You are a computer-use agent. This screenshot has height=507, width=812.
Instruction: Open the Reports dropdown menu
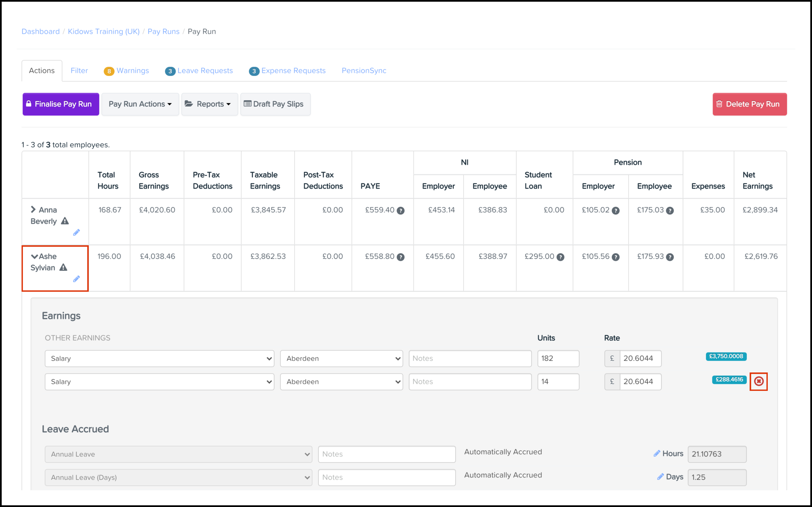pyautogui.click(x=210, y=104)
